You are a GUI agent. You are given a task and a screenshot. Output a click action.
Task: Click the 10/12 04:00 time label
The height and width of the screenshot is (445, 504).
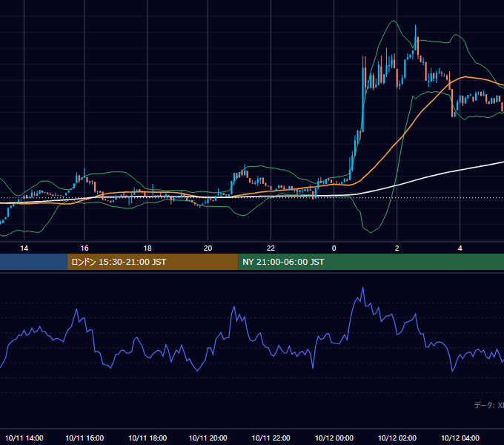click(460, 438)
